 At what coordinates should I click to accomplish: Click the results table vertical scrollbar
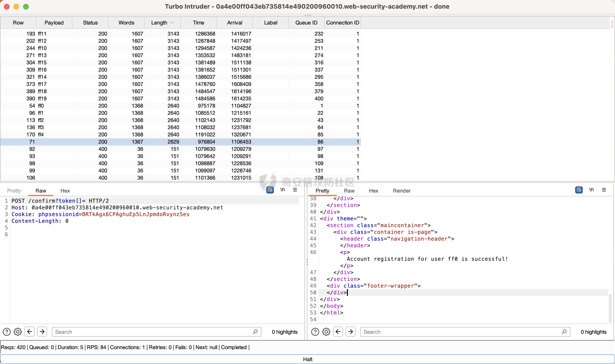click(612, 24)
